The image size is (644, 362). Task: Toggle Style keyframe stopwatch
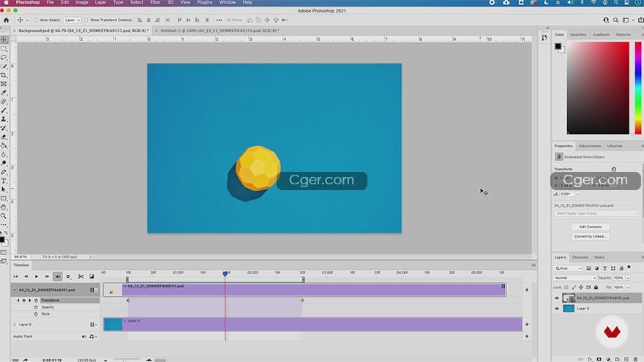tap(36, 314)
